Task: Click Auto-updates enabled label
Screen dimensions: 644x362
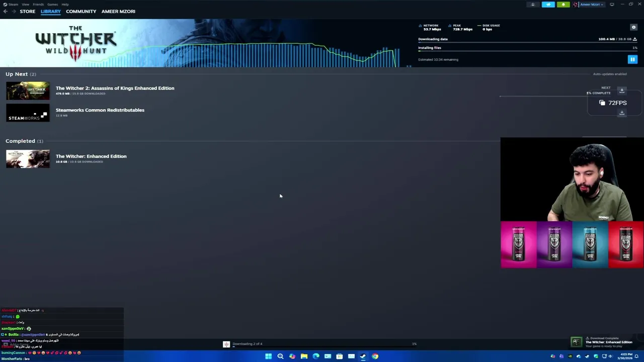Action: click(x=610, y=74)
